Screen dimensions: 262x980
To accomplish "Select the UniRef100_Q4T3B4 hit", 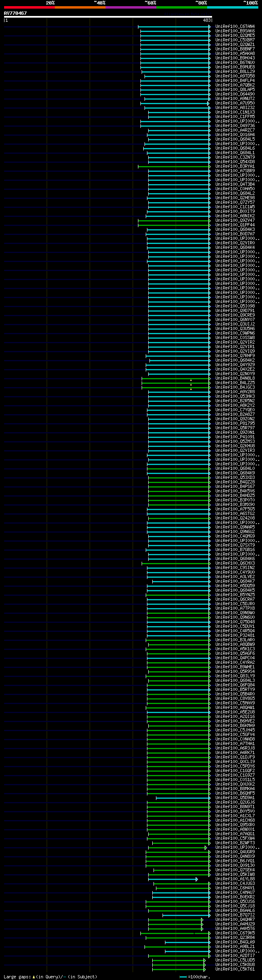I will pyautogui.click(x=235, y=185).
